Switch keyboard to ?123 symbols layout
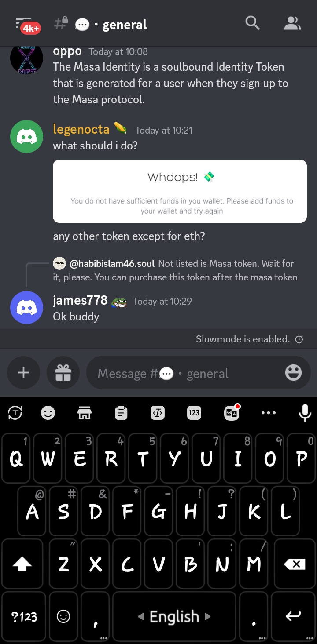The height and width of the screenshot is (644, 317). click(24, 616)
